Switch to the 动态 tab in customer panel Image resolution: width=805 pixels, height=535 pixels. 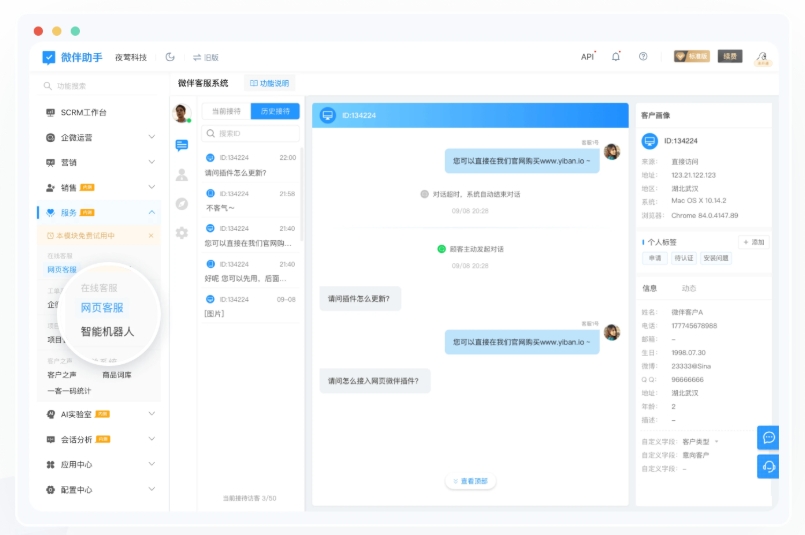point(688,288)
